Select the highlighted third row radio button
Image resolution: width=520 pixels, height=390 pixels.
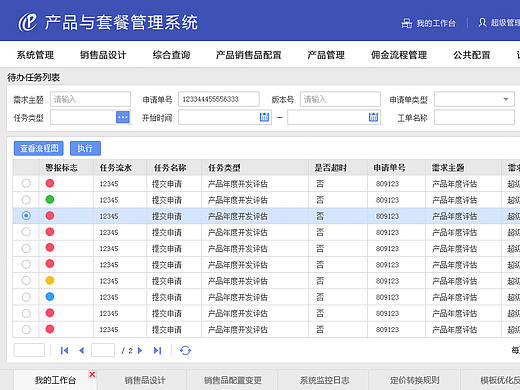(26, 216)
